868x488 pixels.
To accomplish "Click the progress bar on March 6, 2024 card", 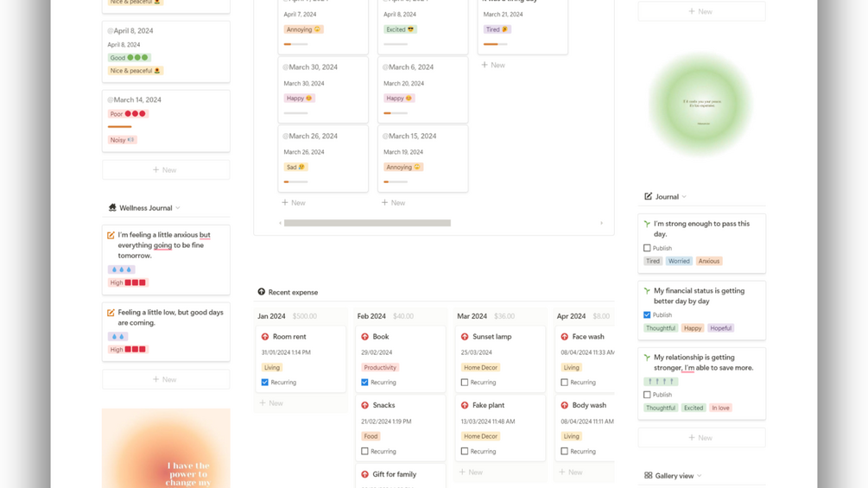I will [x=396, y=113].
